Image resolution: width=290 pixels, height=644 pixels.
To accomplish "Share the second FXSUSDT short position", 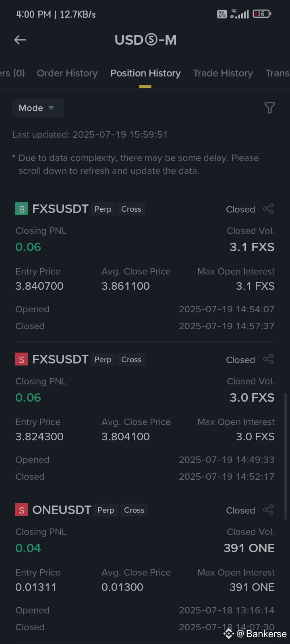I will [268, 359].
